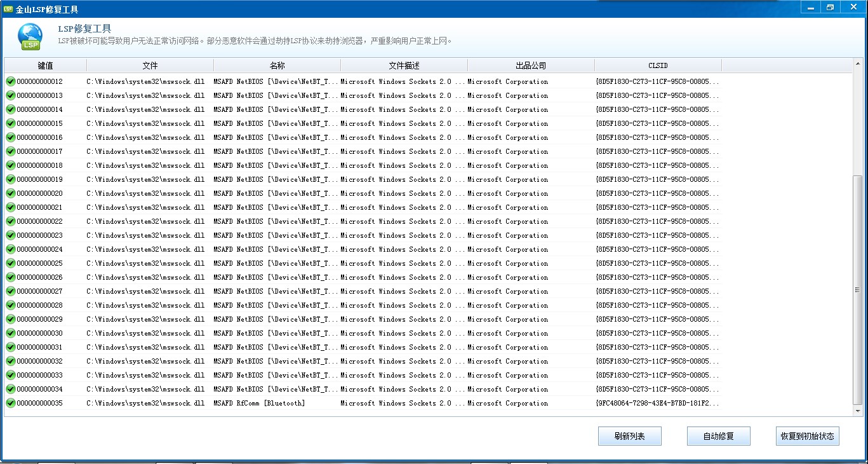Sort by the 键值 column header

coord(46,65)
